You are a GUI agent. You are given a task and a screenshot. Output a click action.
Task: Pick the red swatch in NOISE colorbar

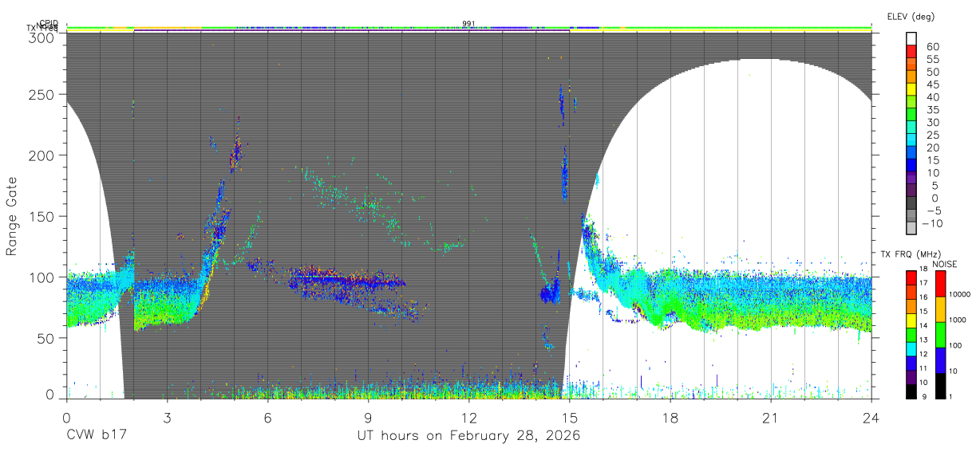[x=940, y=284]
